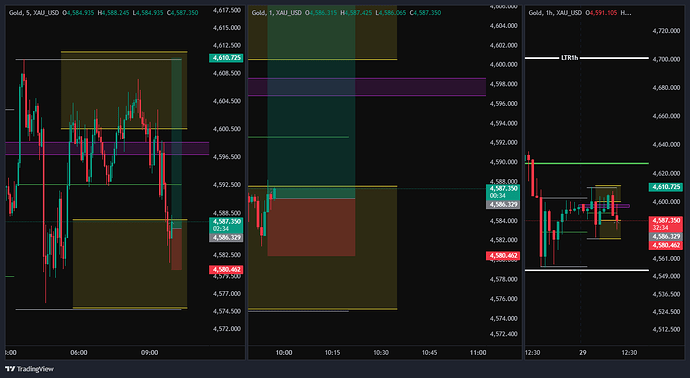Click the O4,591.105 open value in 1h pane

[x=601, y=13]
